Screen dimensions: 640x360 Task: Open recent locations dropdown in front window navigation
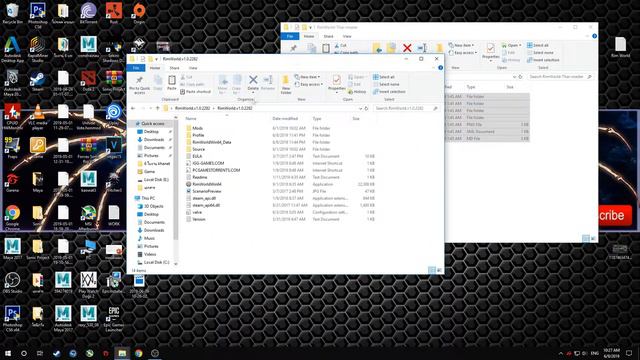click(151, 108)
